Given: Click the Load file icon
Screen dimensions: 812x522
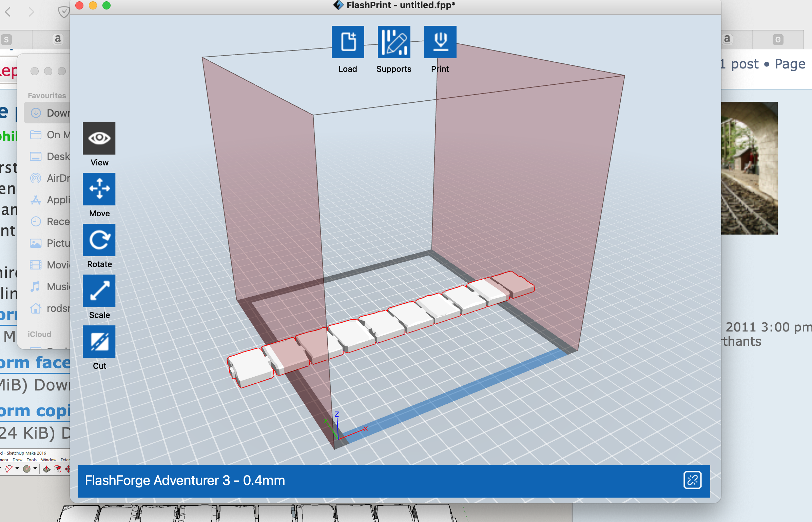Looking at the screenshot, I should tap(348, 42).
